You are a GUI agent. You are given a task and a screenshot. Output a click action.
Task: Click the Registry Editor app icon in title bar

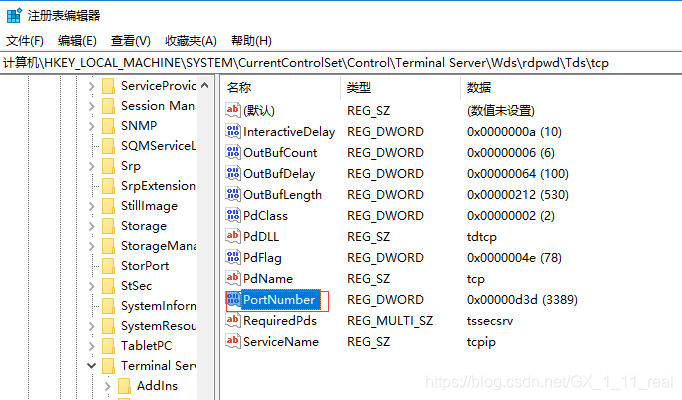(x=14, y=15)
